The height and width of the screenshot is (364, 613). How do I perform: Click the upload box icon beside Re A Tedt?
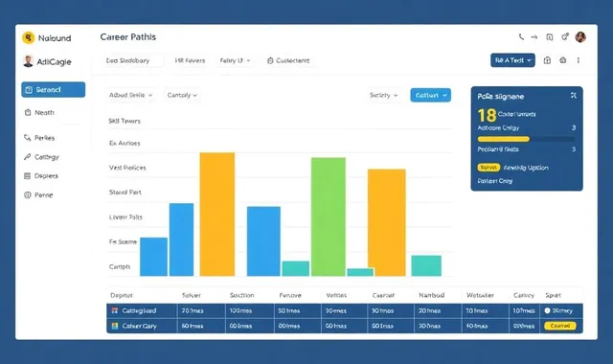click(x=547, y=60)
